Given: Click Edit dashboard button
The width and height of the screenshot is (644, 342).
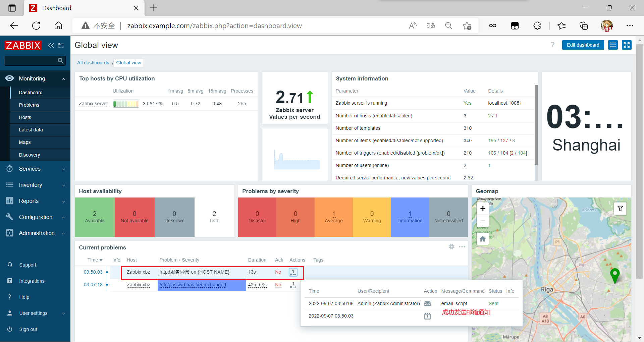Looking at the screenshot, I should (583, 45).
